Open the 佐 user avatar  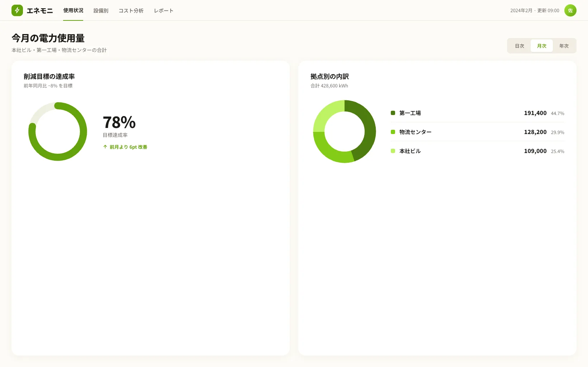(570, 10)
